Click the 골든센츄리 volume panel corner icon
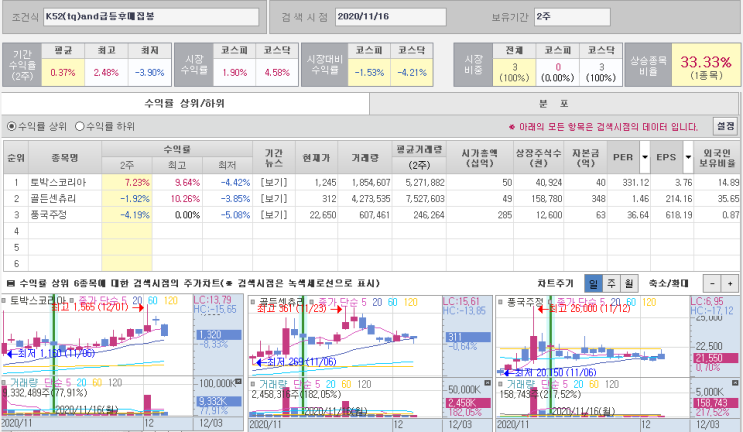 487,383
